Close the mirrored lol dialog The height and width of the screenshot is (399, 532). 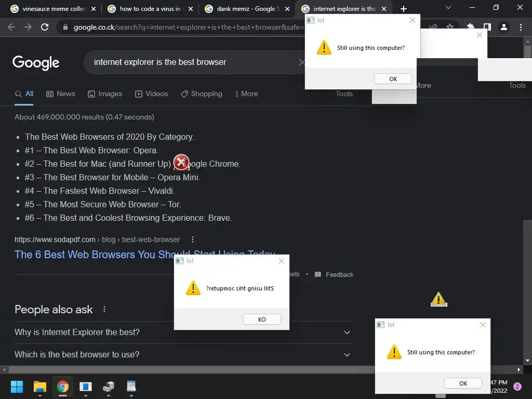pos(281,261)
